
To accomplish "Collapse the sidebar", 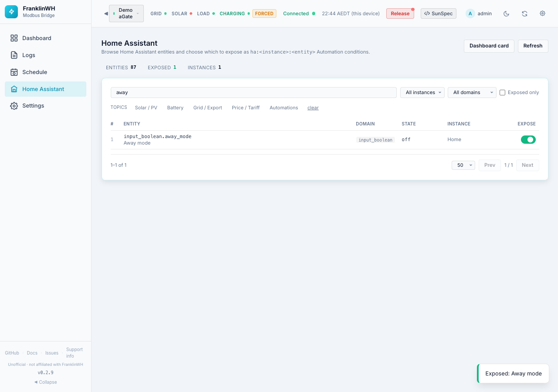I will (46, 382).
